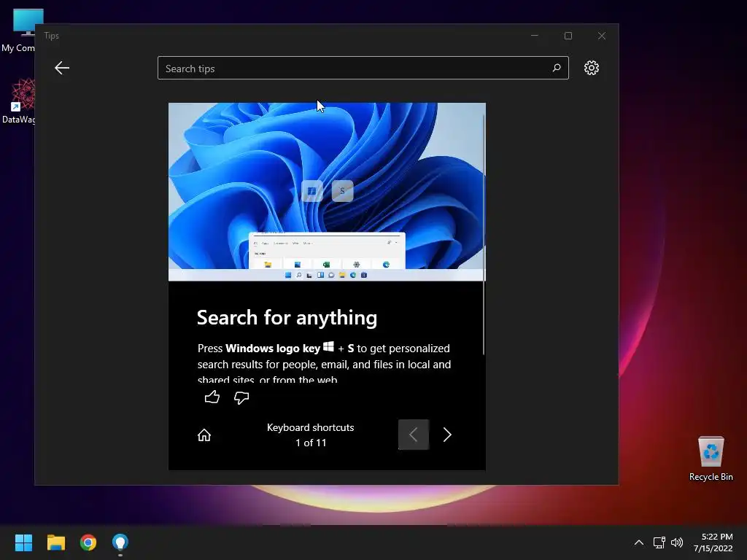This screenshot has height=560, width=747.
Task: Show hidden system tray icons
Action: [x=639, y=542]
